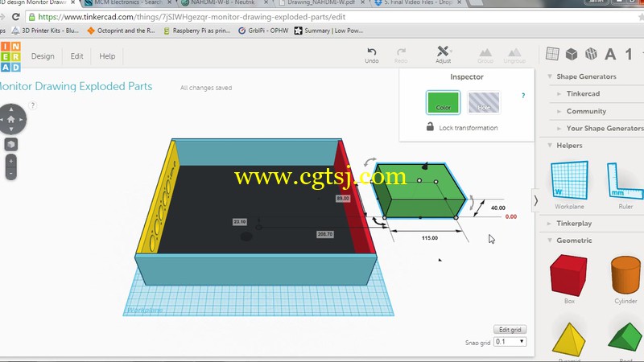644x362 pixels.
Task: Switch to Drawing_NAHDMI-W.pdf tab
Action: 320,2
